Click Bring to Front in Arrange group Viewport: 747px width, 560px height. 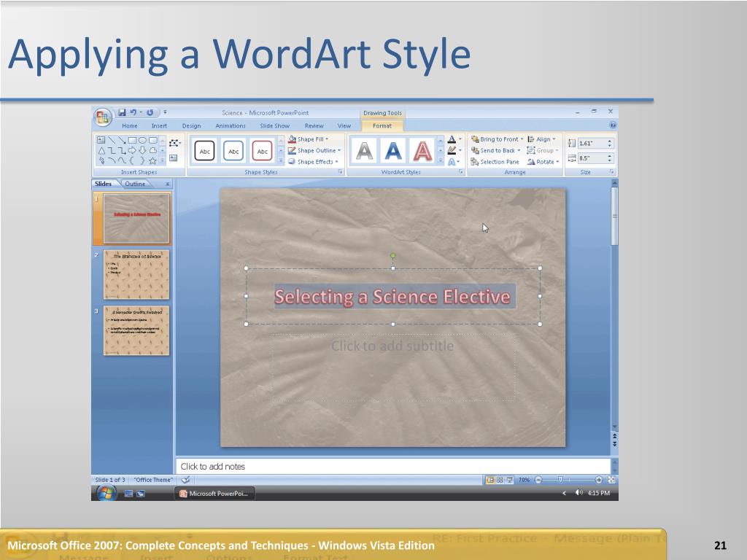(x=498, y=139)
